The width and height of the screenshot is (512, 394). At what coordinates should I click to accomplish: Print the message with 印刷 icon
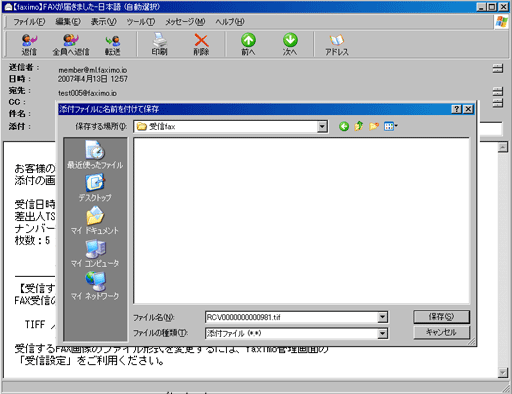159,44
